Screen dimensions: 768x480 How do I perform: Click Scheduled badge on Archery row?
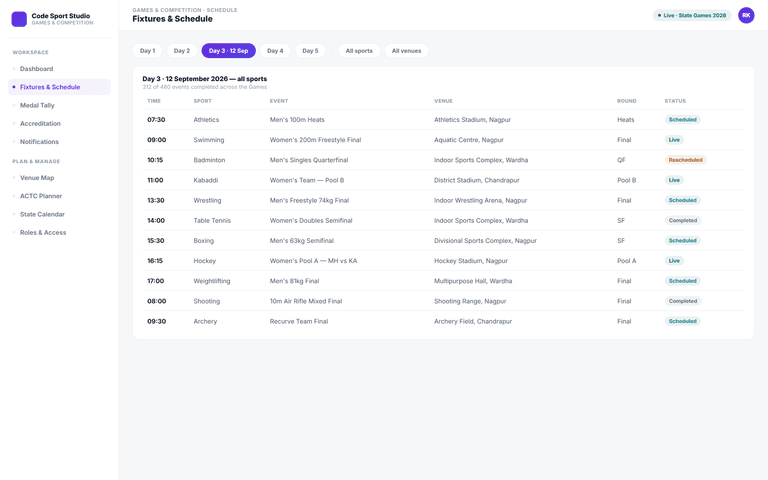click(682, 321)
